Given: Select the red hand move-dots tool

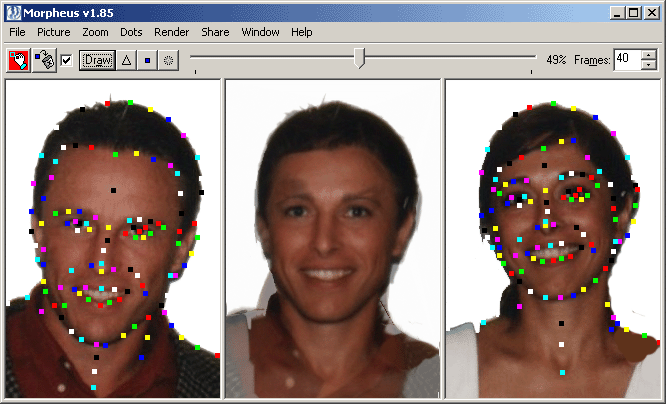Looking at the screenshot, I should [x=18, y=60].
